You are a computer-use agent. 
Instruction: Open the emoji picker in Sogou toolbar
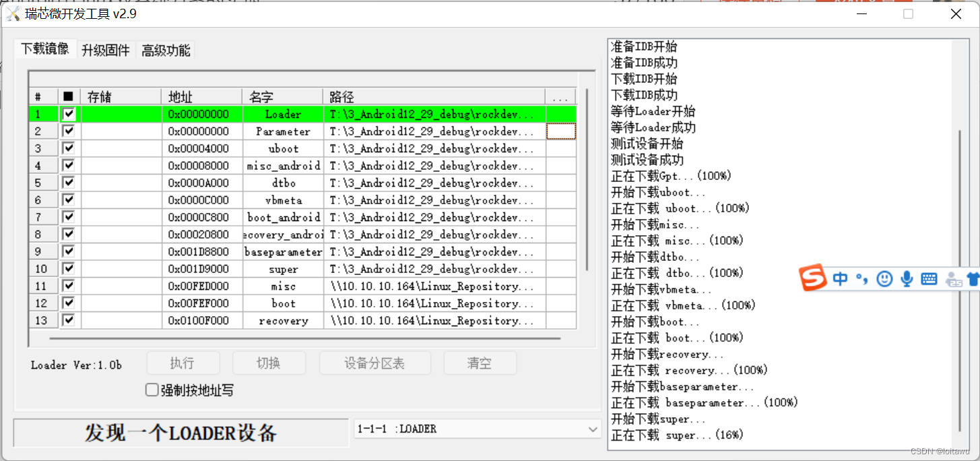pos(884,278)
